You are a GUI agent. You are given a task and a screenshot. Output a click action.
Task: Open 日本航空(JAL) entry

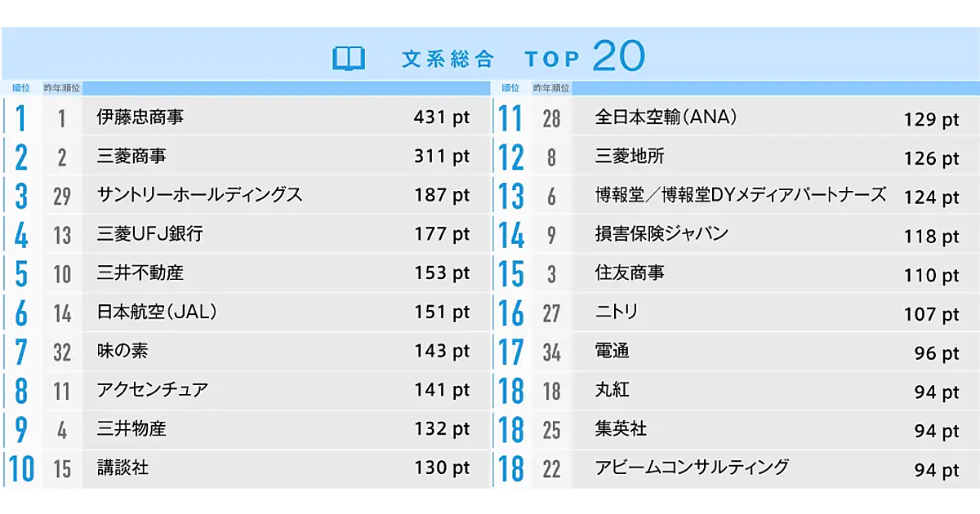(x=156, y=312)
